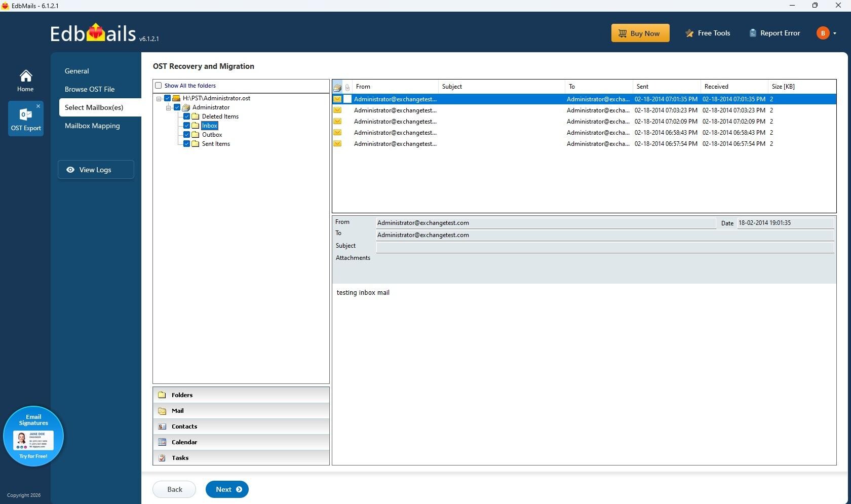Select the OST Export sidebar icon
851x504 pixels.
pyautogui.click(x=26, y=119)
